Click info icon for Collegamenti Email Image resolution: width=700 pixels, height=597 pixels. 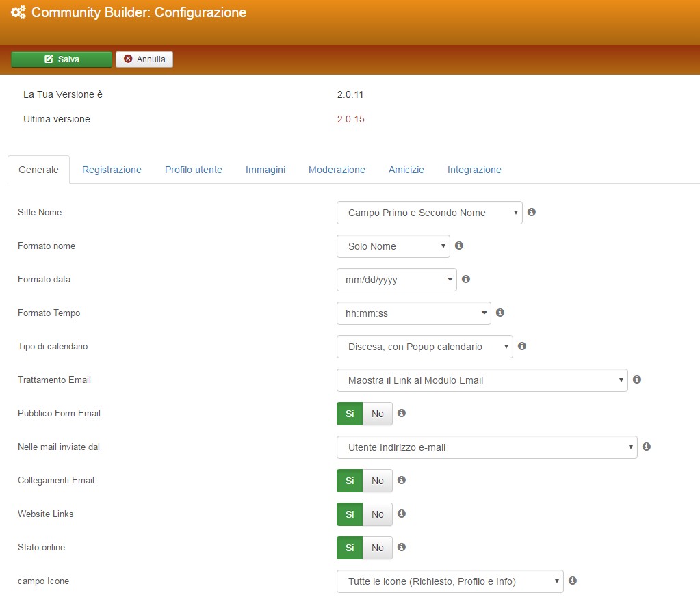point(402,479)
